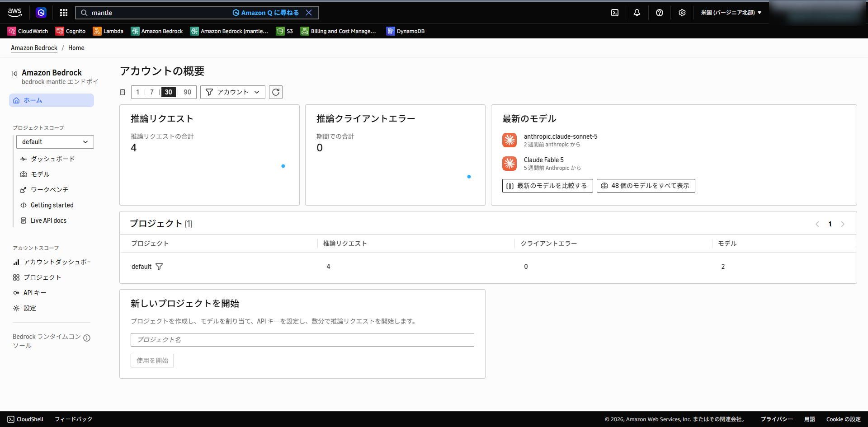The height and width of the screenshot is (427, 868).
Task: Open フィードバック in the footer
Action: [74, 419]
